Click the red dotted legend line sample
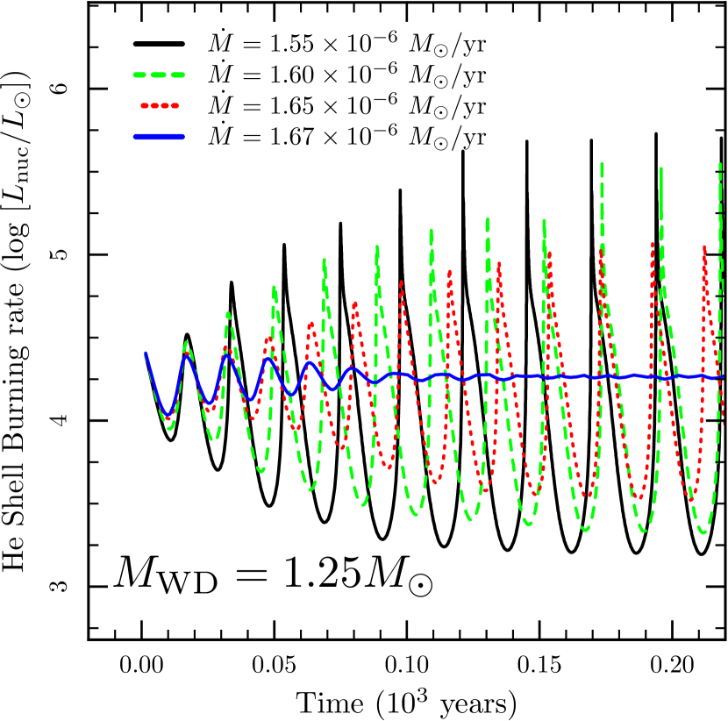This screenshot has width=728, height=721. [159, 105]
